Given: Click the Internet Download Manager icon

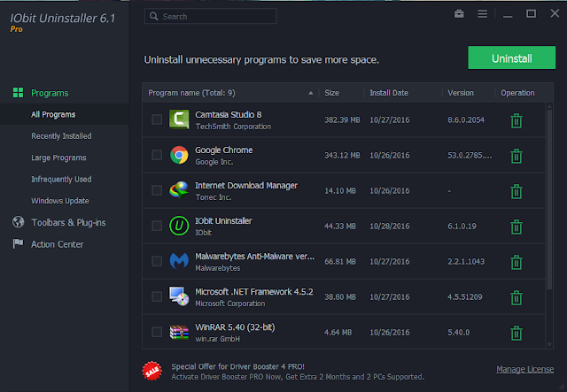Looking at the screenshot, I should [179, 190].
